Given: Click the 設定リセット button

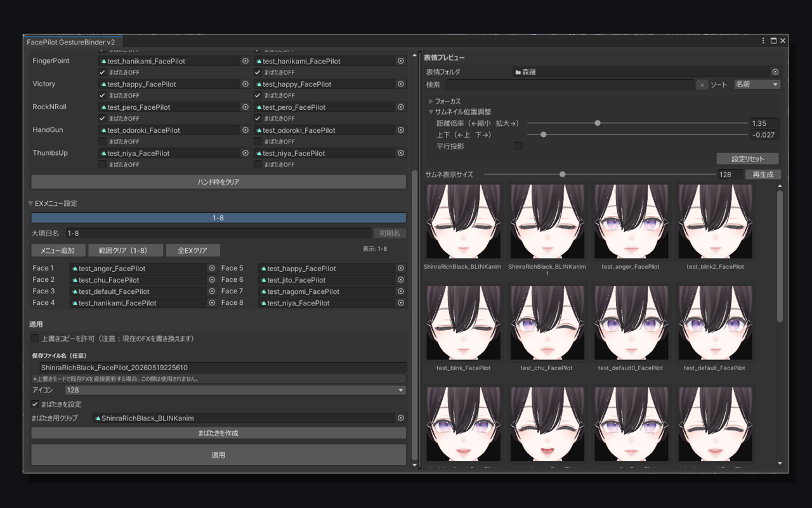Looking at the screenshot, I should point(748,159).
